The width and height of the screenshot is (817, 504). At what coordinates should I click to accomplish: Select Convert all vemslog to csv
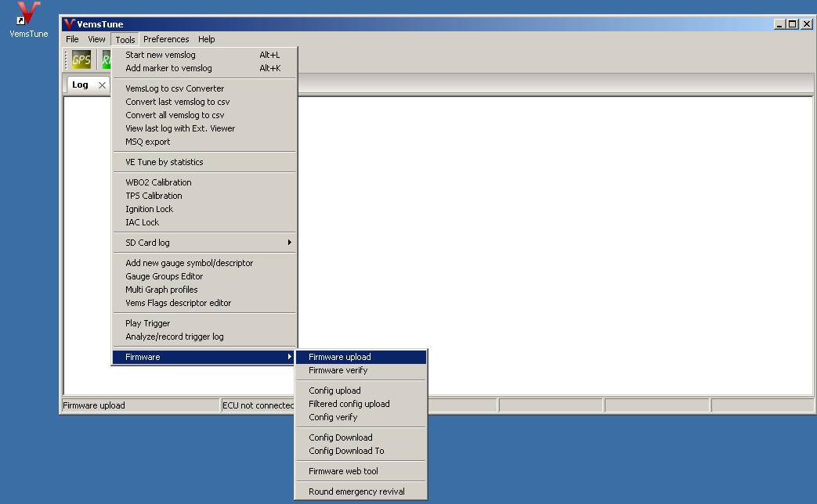click(204, 115)
